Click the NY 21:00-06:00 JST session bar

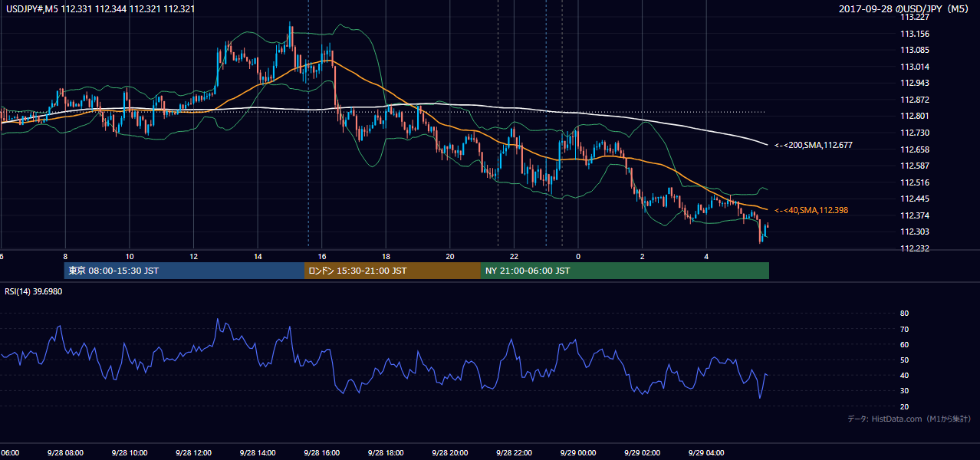tap(625, 271)
